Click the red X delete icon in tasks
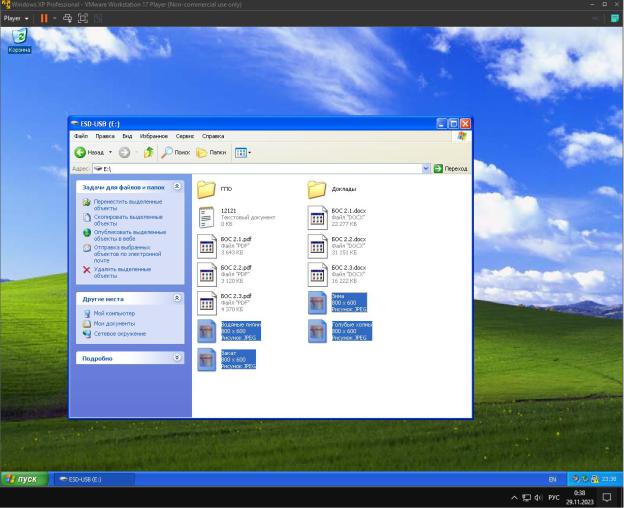The image size is (624, 508). point(86,270)
